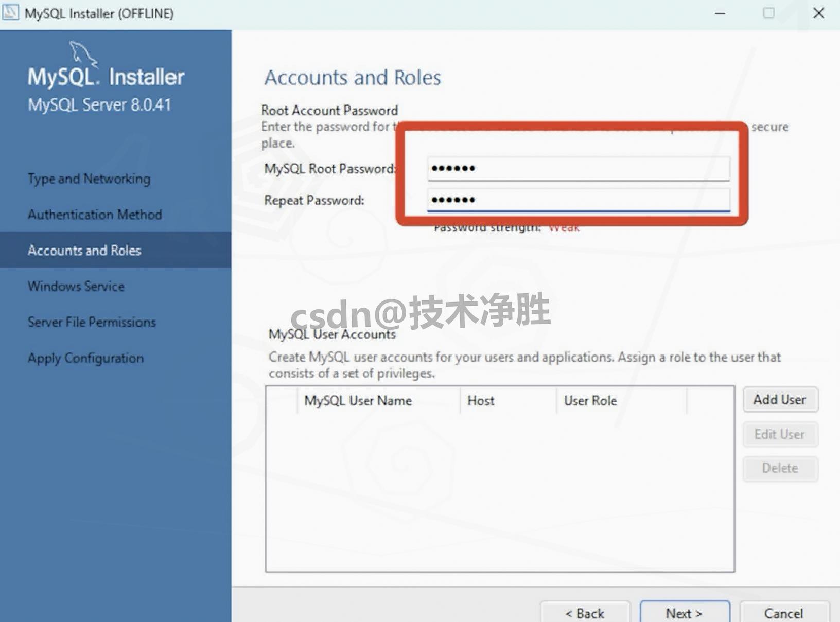Click the "Accounts and Roles" page heading

point(353,77)
